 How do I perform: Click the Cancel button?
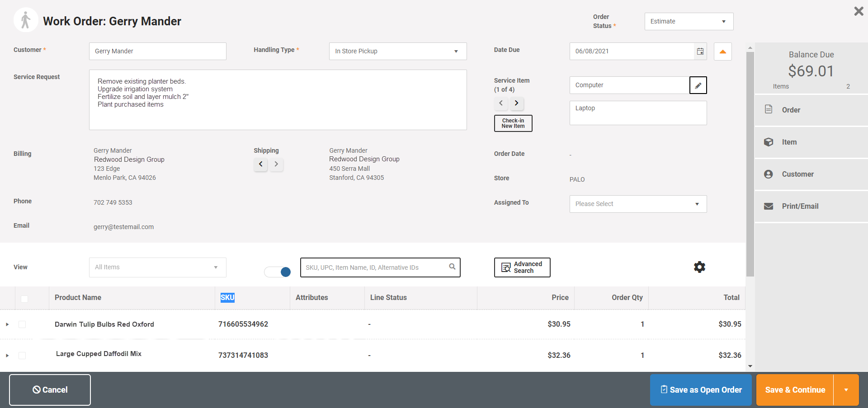[50, 390]
